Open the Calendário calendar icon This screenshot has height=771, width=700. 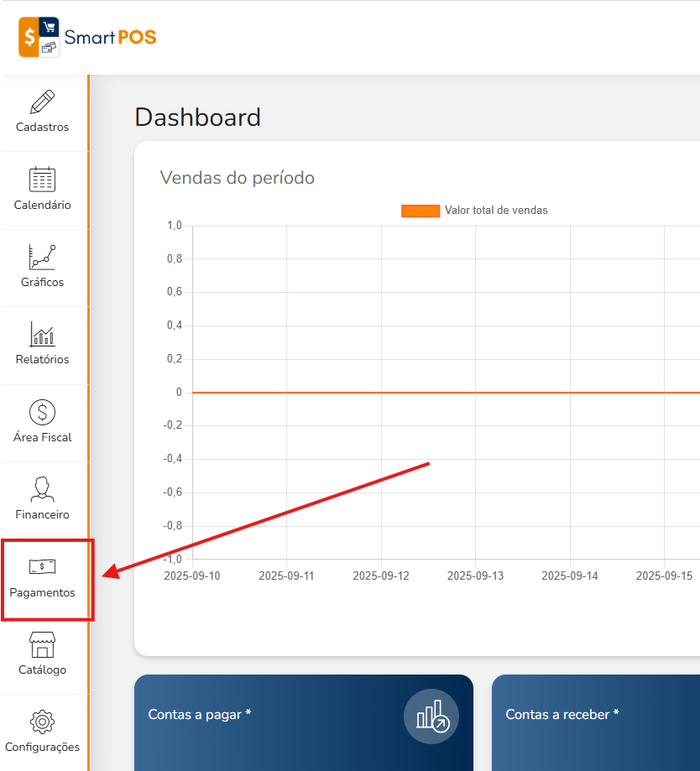42,179
